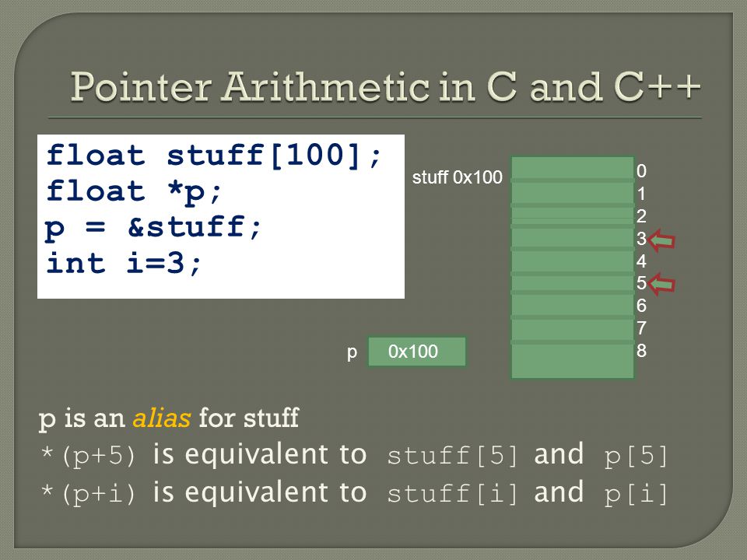Select the code line p = &stuff;
The image size is (747, 560).
[153, 227]
